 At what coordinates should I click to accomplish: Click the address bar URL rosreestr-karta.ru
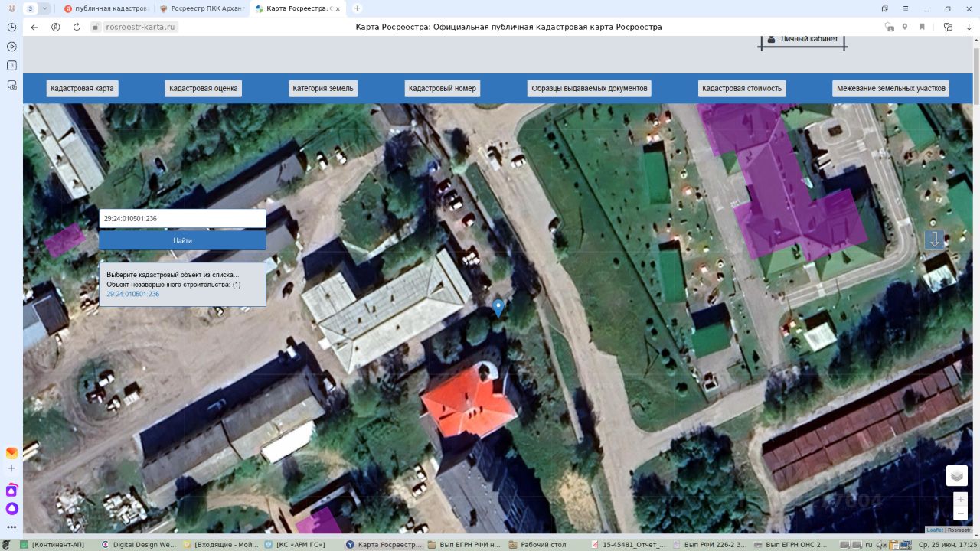coord(141,27)
